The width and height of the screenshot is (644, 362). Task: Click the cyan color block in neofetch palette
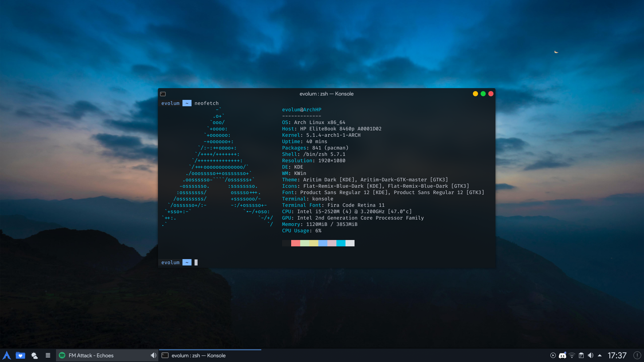point(341,243)
